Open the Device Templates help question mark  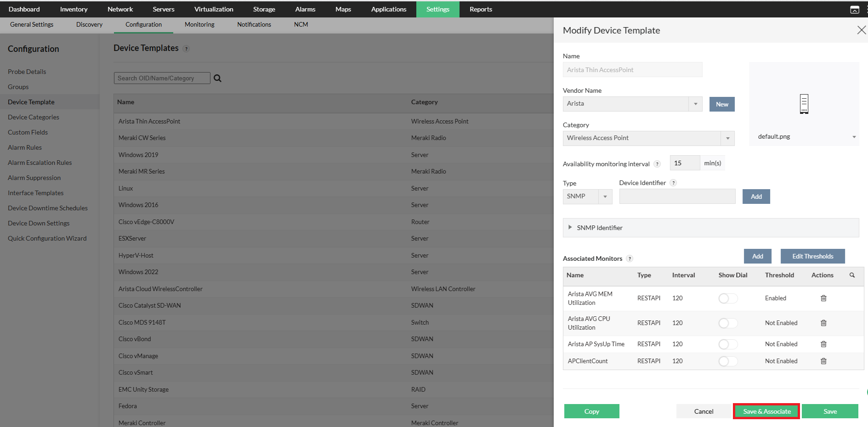(x=186, y=49)
